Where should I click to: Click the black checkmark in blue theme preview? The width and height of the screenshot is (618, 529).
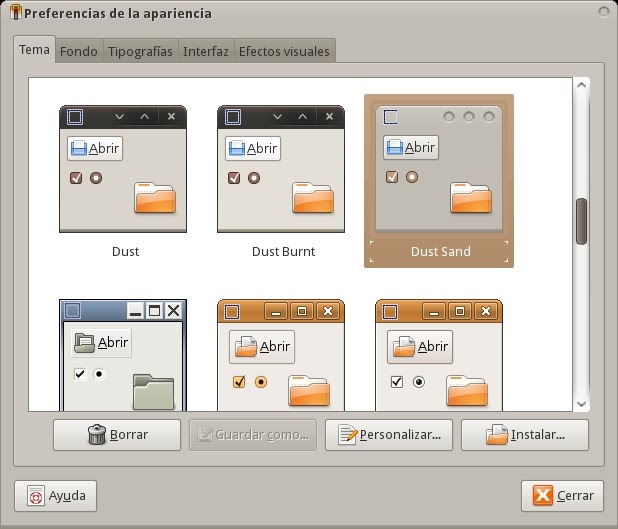pos(80,374)
